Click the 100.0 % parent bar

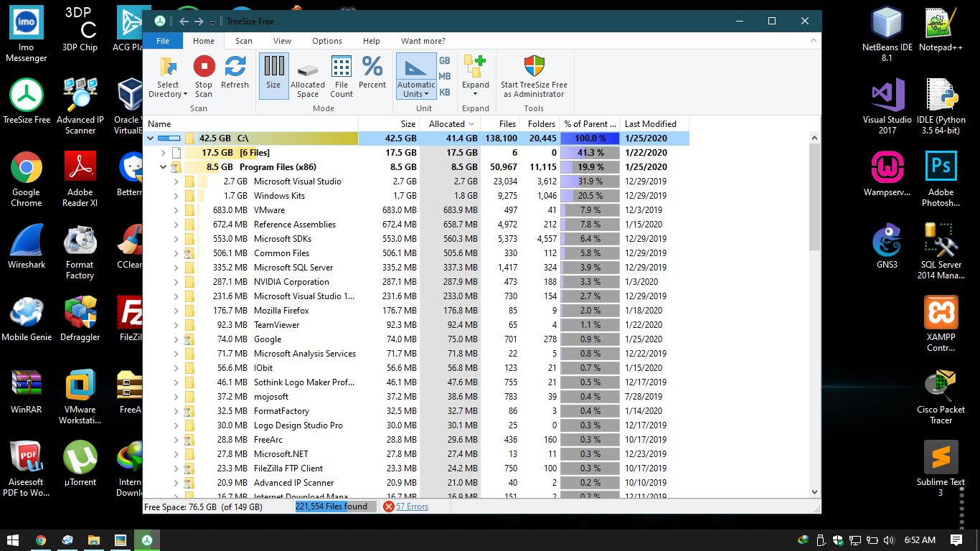coord(590,138)
